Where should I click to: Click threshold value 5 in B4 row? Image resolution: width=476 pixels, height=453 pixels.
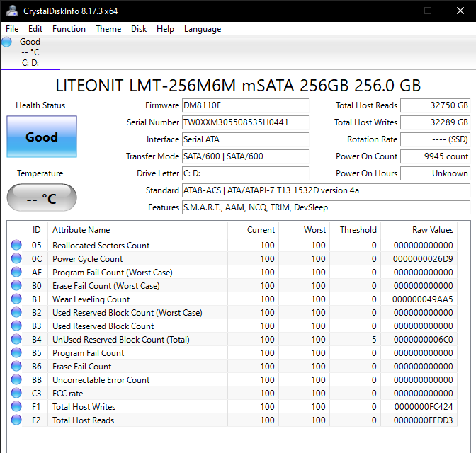pos(374,340)
